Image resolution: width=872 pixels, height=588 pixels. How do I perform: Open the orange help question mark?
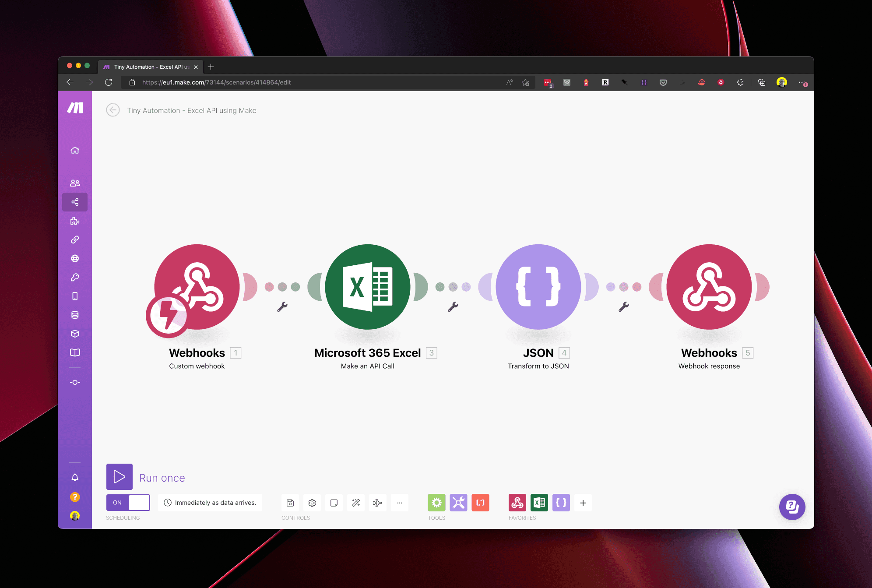pyautogui.click(x=75, y=496)
